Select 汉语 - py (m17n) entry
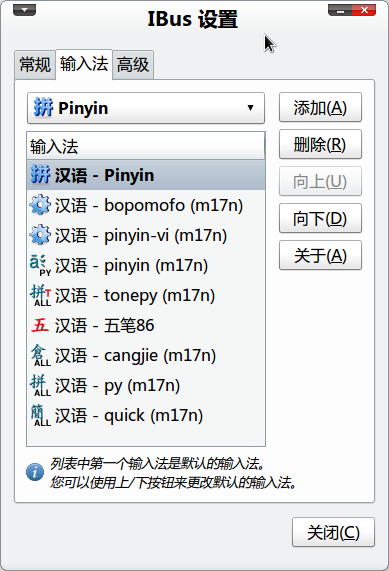Image resolution: width=389 pixels, height=571 pixels. [146, 386]
